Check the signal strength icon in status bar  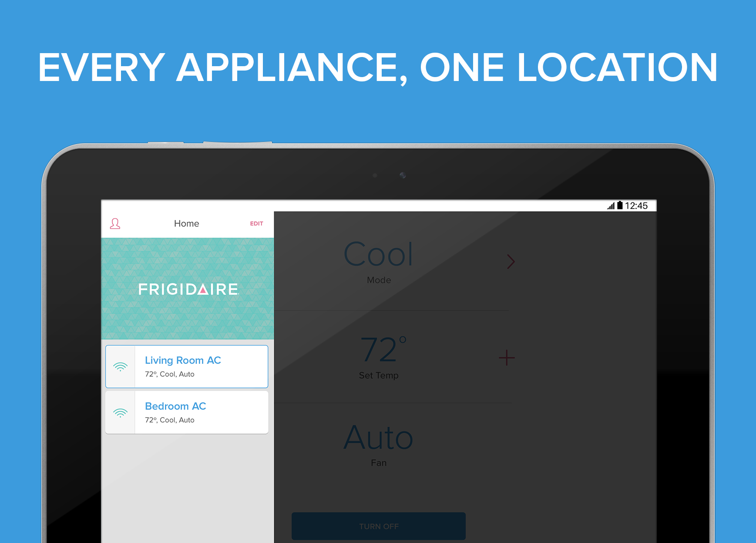click(x=611, y=206)
